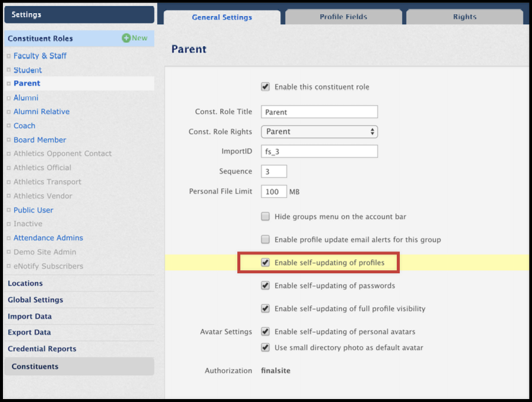Screen dimensions: 532x402
Task: Open the Board Member role
Action: 40,140
